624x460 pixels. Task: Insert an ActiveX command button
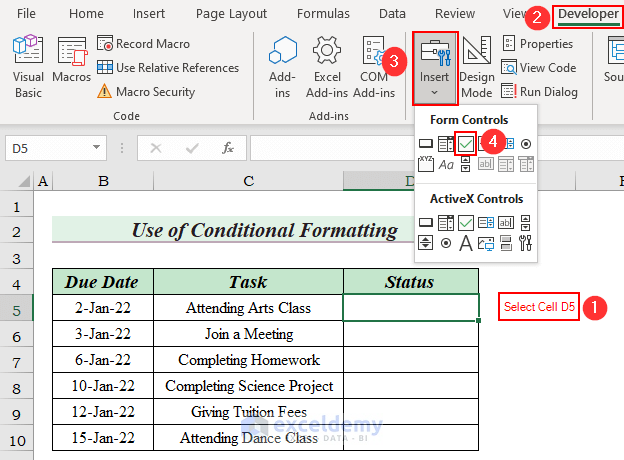point(426,222)
